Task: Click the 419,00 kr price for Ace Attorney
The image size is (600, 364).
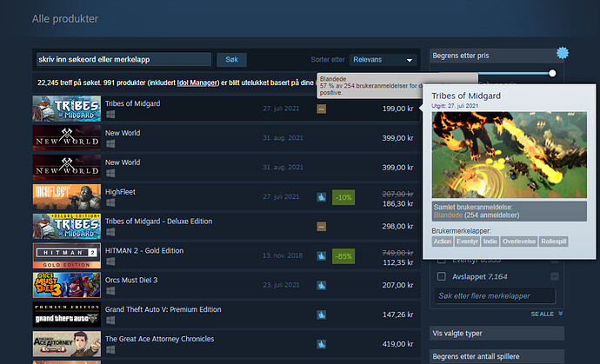Action: (397, 344)
